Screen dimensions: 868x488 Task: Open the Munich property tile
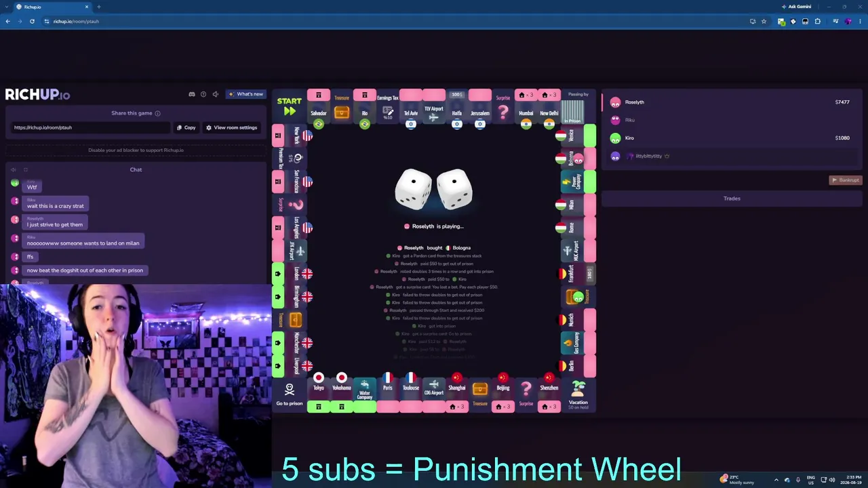[576, 320]
